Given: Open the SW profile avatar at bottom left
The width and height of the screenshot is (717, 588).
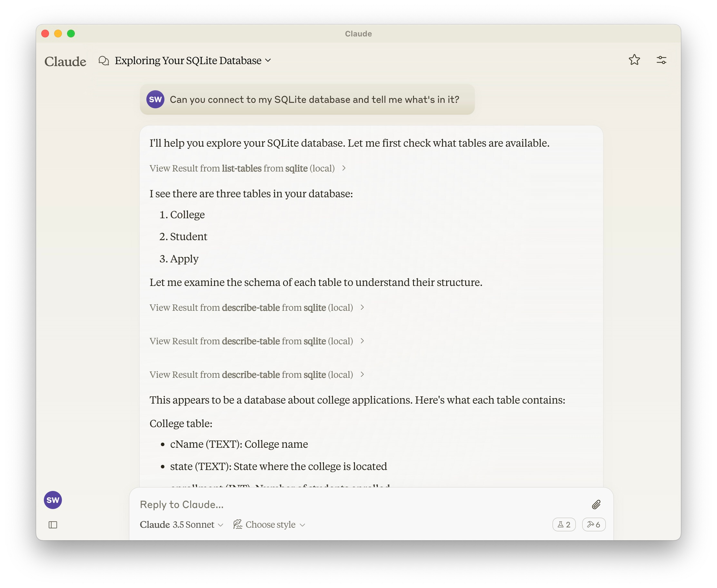Looking at the screenshot, I should 53,500.
